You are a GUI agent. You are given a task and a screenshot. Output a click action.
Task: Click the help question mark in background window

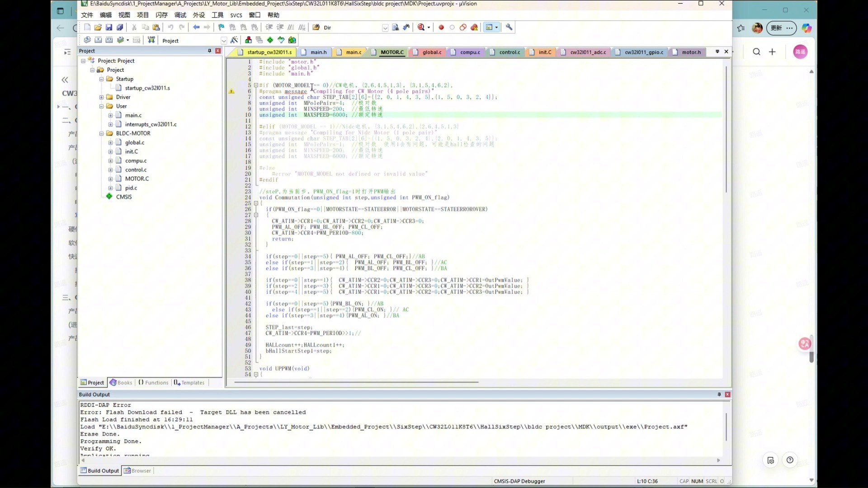(790, 460)
